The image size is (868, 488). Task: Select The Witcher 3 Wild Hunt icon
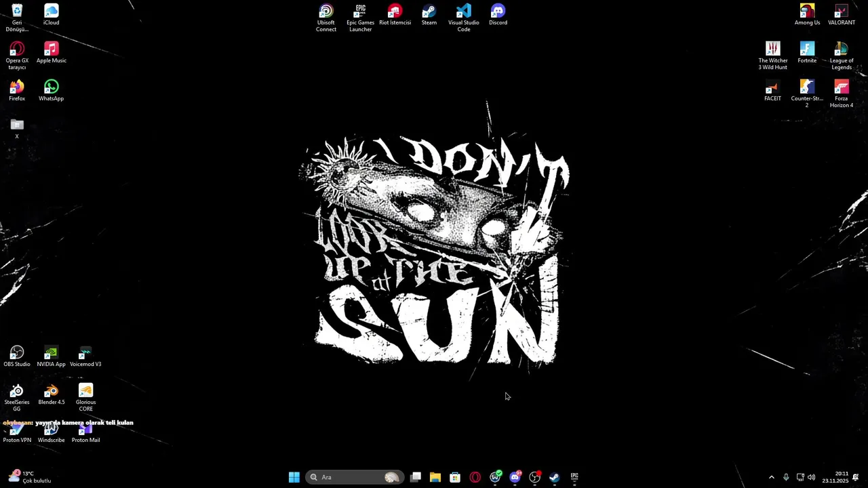tap(773, 56)
